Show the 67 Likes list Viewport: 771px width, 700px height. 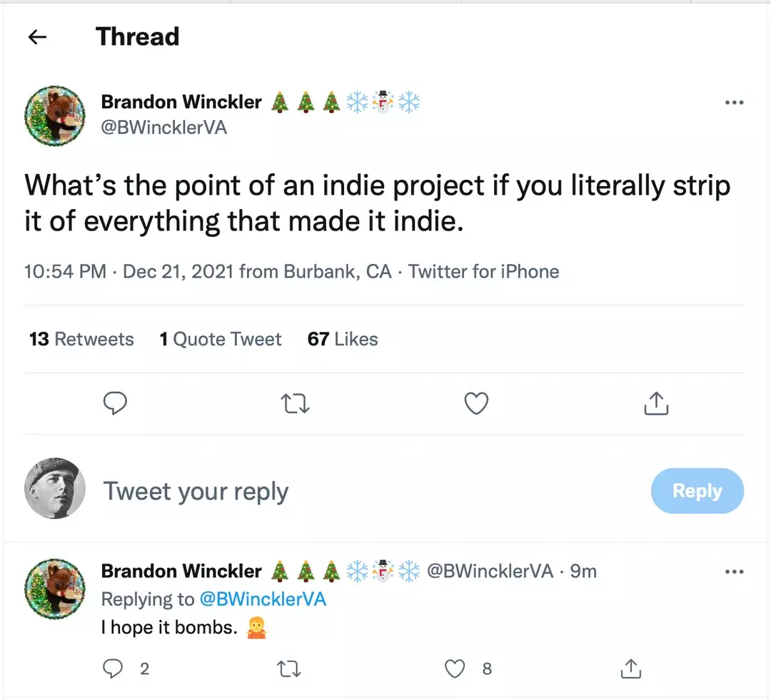[x=343, y=339]
